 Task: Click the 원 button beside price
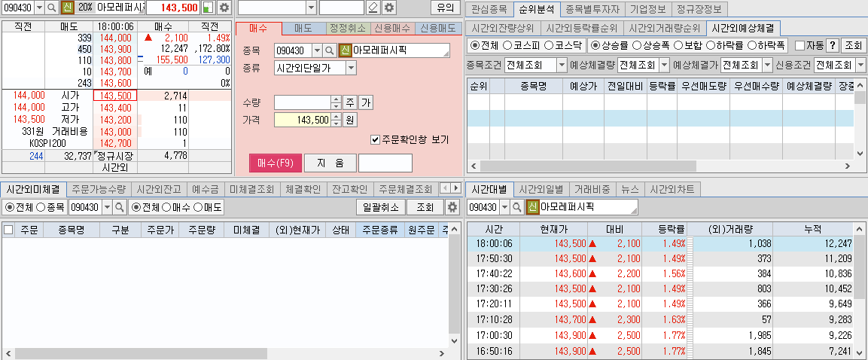[350, 120]
